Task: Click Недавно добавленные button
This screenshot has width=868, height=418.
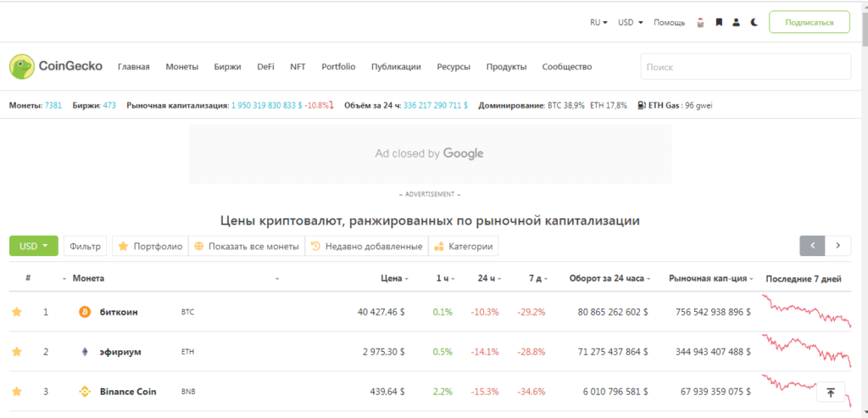Action: [x=367, y=247]
